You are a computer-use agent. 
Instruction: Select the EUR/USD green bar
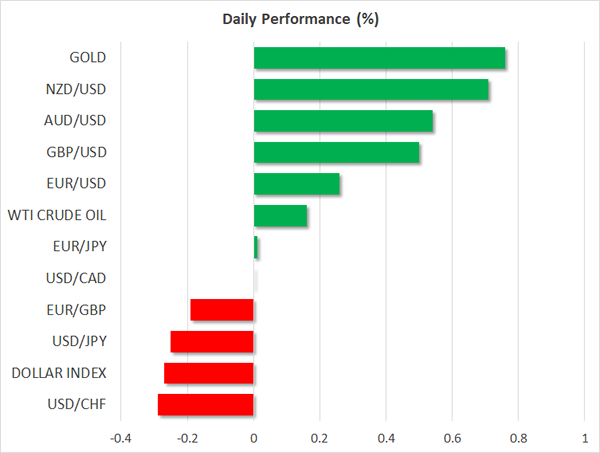[x=296, y=184]
